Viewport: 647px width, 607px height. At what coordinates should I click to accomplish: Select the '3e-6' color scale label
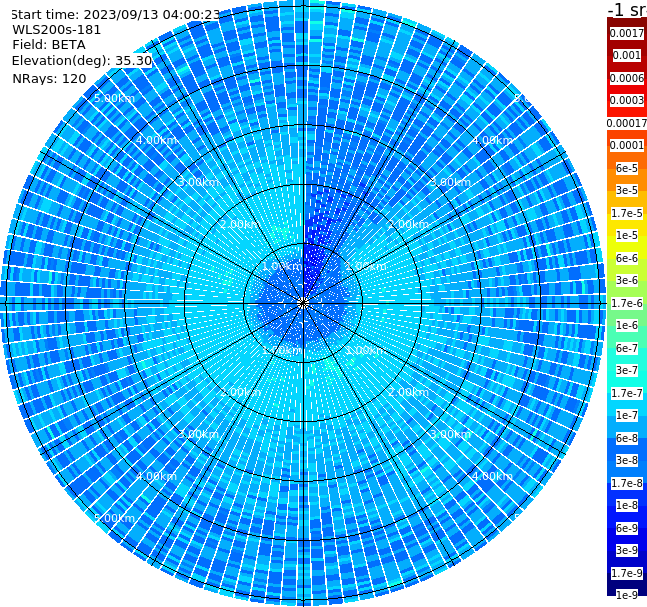tap(627, 280)
